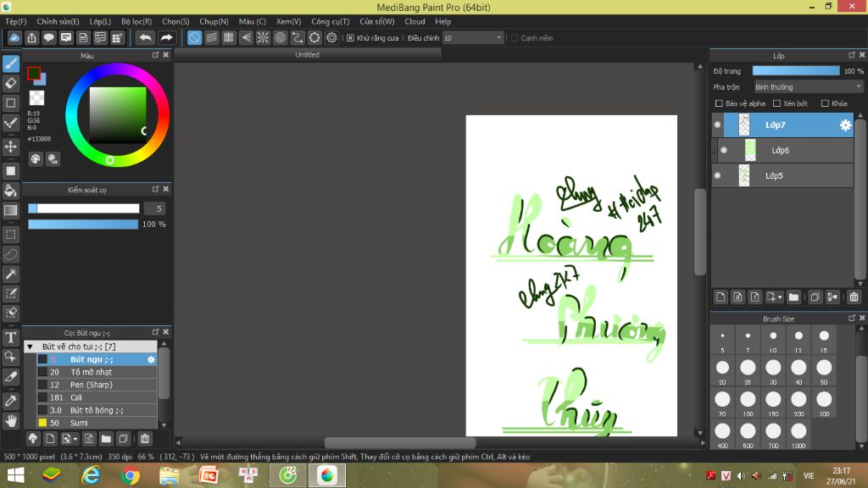The height and width of the screenshot is (488, 868).
Task: Select the Tô mờ nhạt brush
Action: point(97,373)
